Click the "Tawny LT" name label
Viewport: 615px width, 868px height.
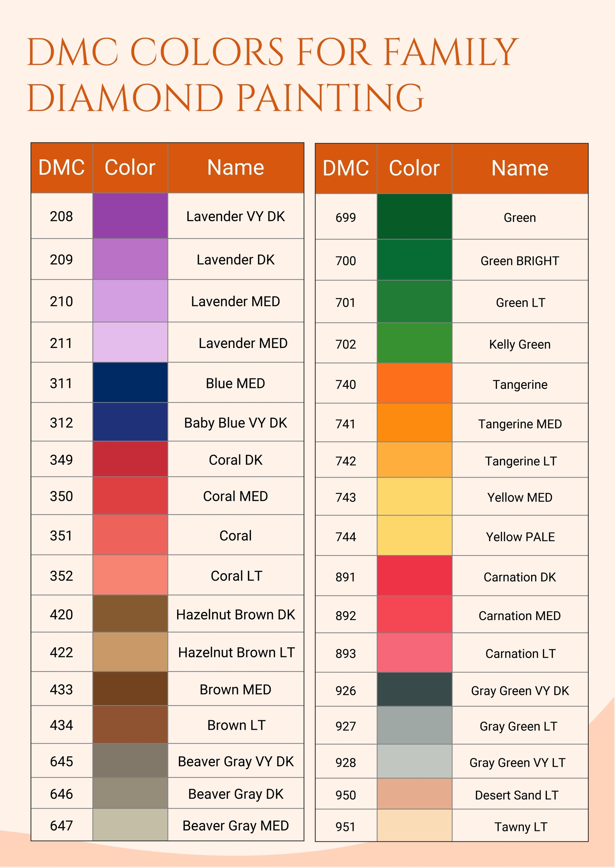(x=521, y=827)
